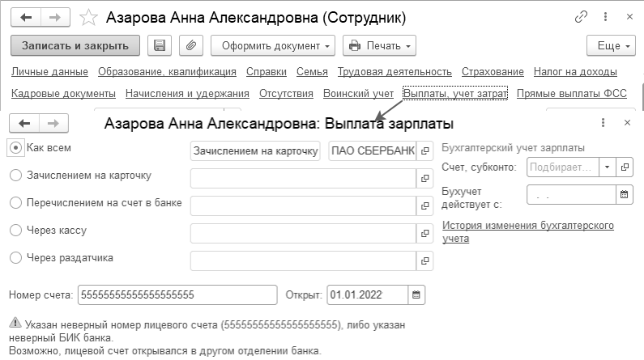Viewport: 644px width, 360px height.
Task: Click the link icon in title bar
Action: [x=581, y=16]
